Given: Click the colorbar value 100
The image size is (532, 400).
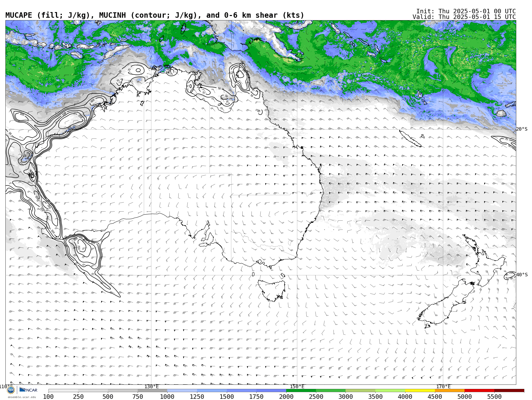Looking at the screenshot, I should click(x=49, y=397).
